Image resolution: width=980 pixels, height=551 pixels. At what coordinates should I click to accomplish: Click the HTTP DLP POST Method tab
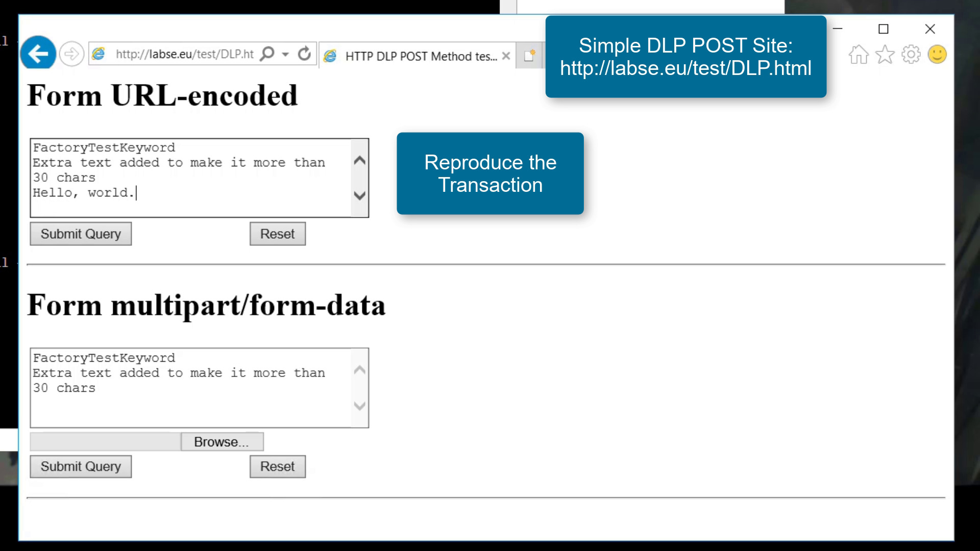click(x=418, y=55)
